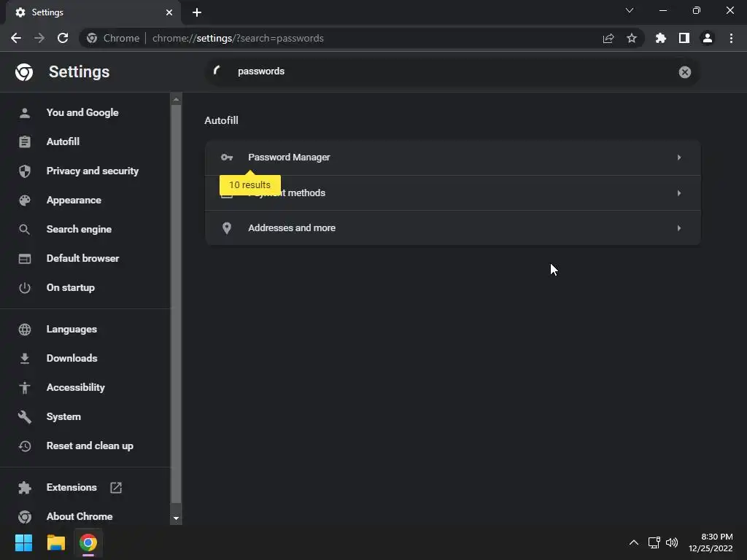The width and height of the screenshot is (747, 560).
Task: Open File Explorer from the taskbar
Action: pos(55,542)
